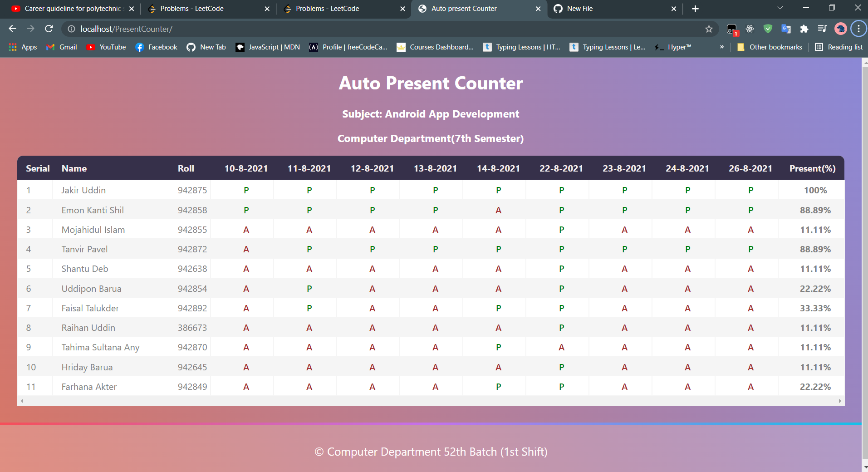Bookmark this page with the star icon

[x=709, y=29]
